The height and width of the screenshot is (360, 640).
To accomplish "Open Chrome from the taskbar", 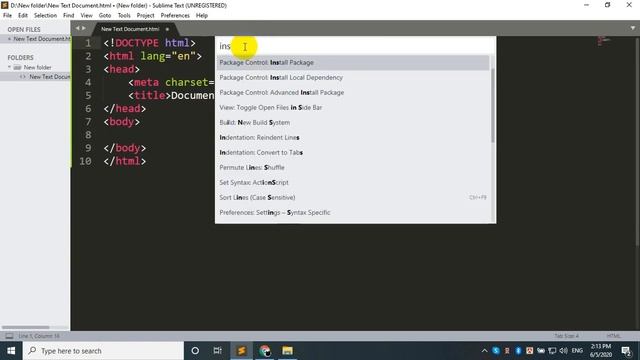I will 264,351.
